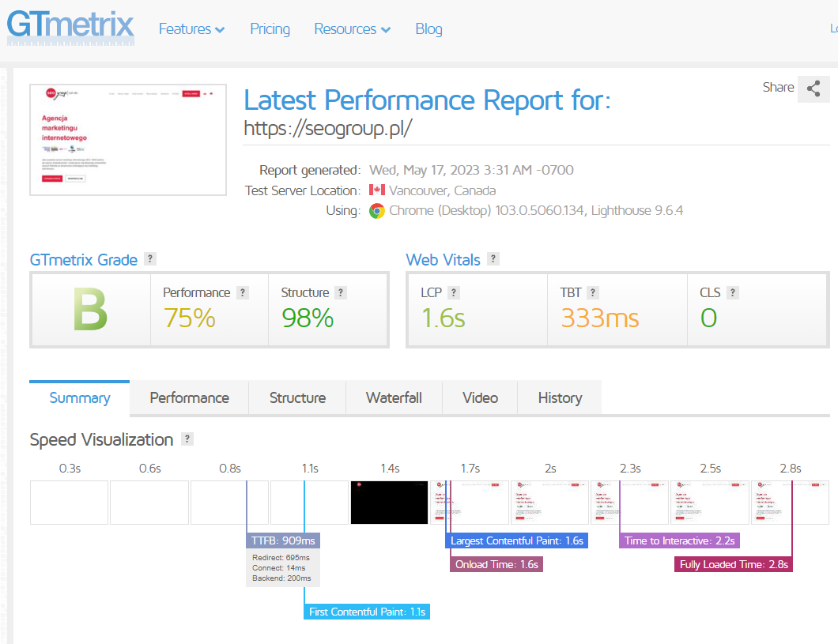Open the Pricing page link
The width and height of the screenshot is (838, 644).
click(x=270, y=28)
